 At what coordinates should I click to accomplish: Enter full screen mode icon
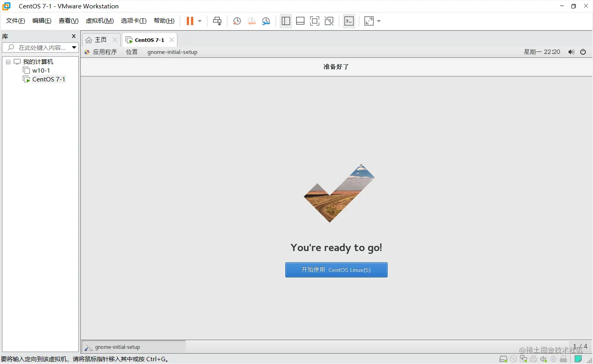coord(314,21)
